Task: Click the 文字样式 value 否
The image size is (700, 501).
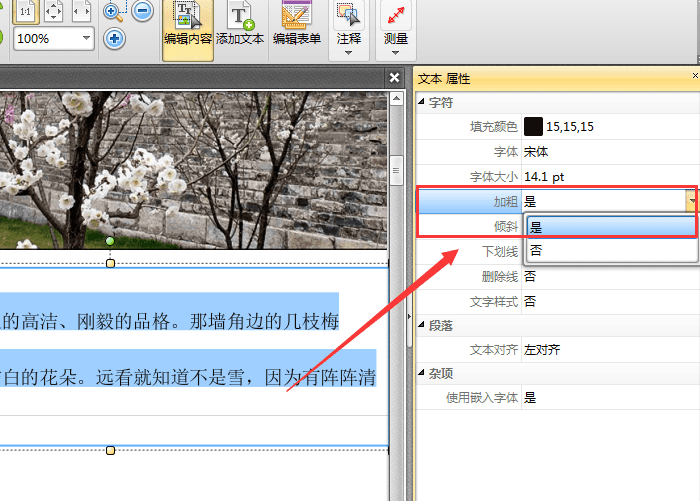Action: (x=530, y=302)
